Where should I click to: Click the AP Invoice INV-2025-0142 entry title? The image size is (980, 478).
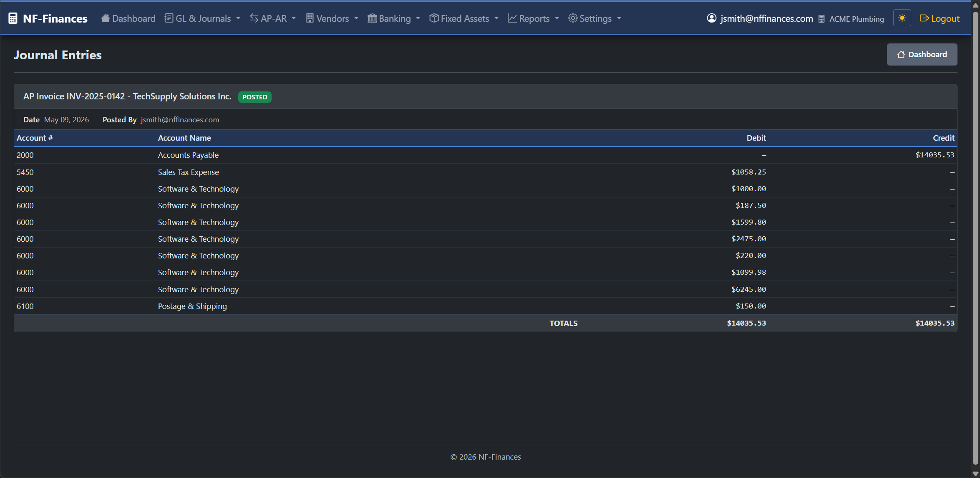pos(127,96)
